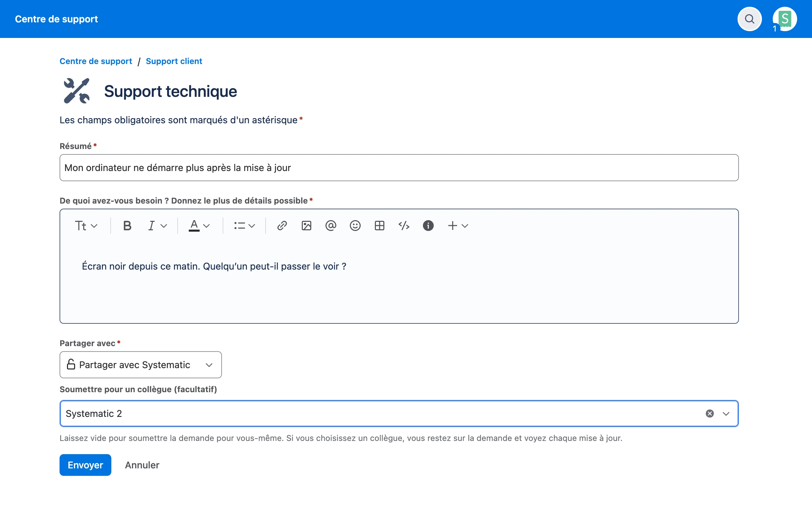Image resolution: width=812 pixels, height=508 pixels.
Task: Clear the selected colleague Systematic 2
Action: [x=710, y=414]
